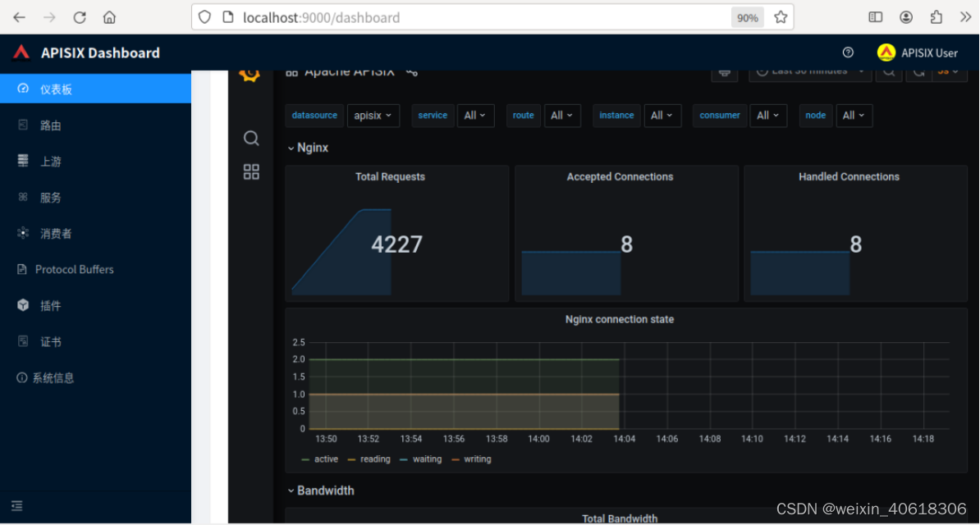This screenshot has height=525, width=980.
Task: Open the 5s refresh interval dropdown
Action: point(949,74)
